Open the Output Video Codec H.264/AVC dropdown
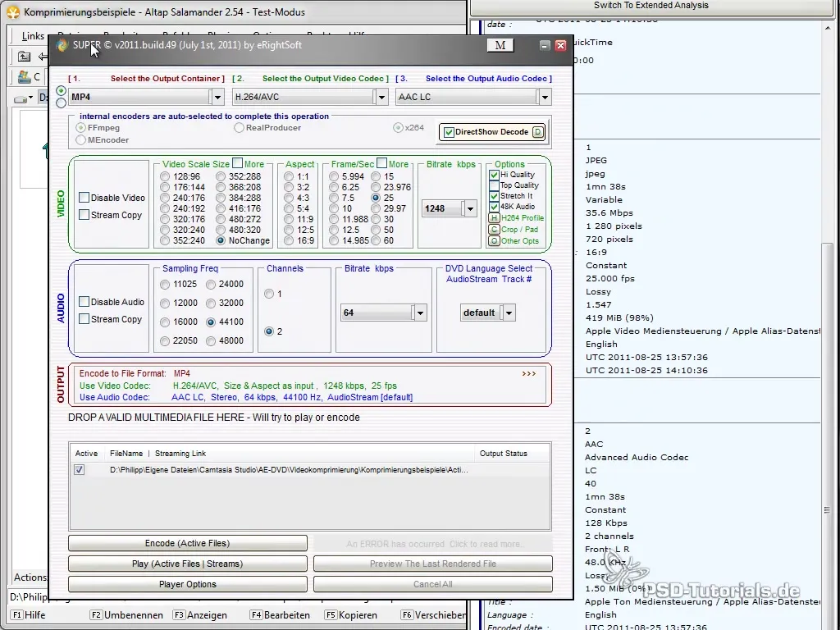The image size is (840, 630). tap(381, 98)
